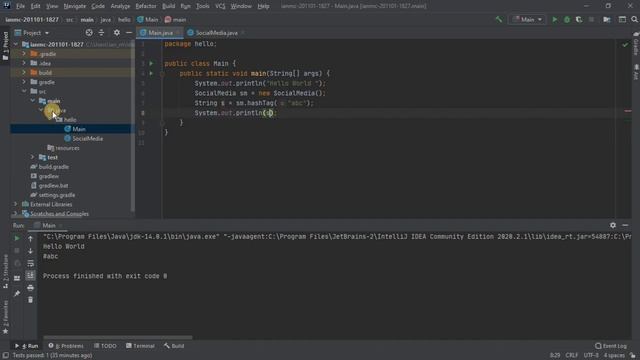Collapse the src folder

24,91
